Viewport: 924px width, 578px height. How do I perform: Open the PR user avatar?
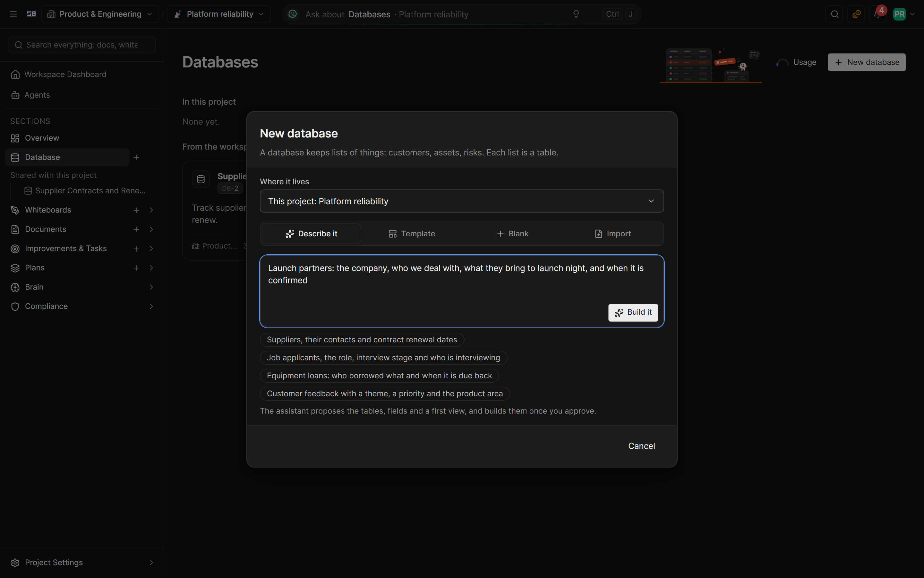pos(899,14)
